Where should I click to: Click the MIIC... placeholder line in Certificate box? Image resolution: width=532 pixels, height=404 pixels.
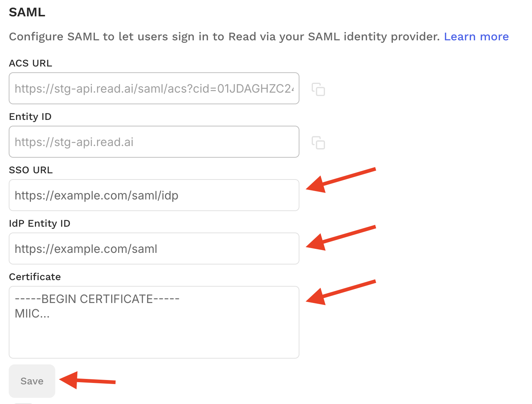(x=32, y=314)
